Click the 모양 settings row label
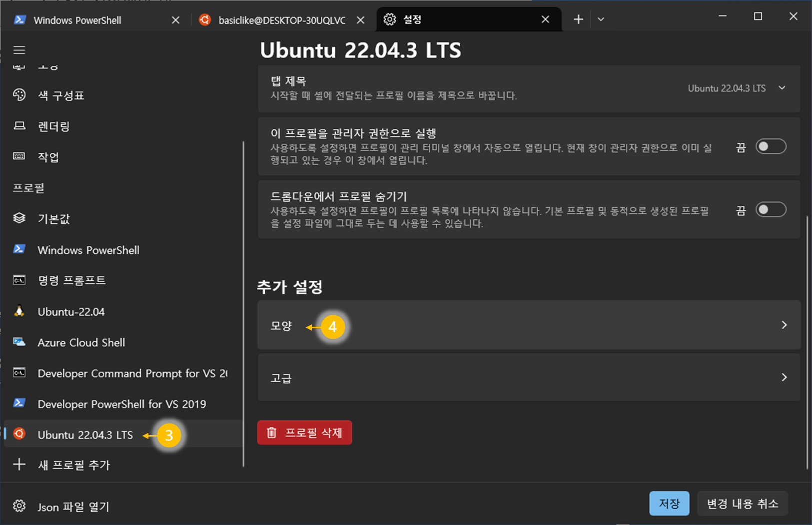Viewport: 812px width, 525px height. click(281, 326)
